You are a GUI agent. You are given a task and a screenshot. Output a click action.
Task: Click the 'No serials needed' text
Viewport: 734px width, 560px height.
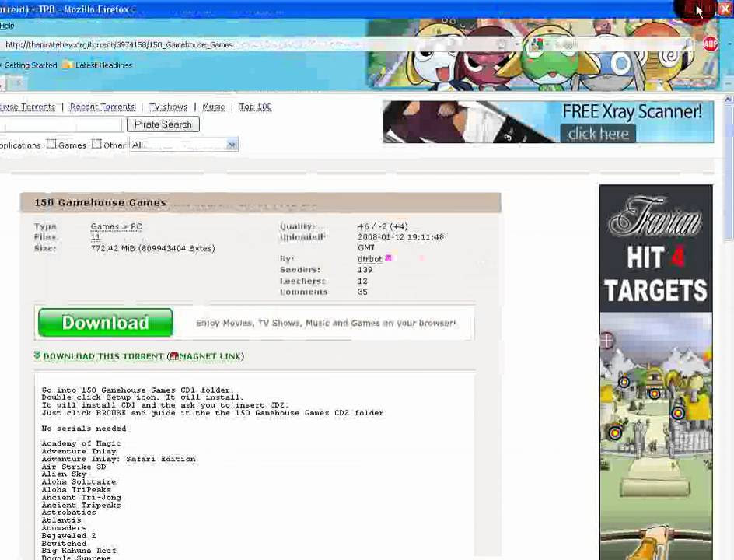pos(84,429)
